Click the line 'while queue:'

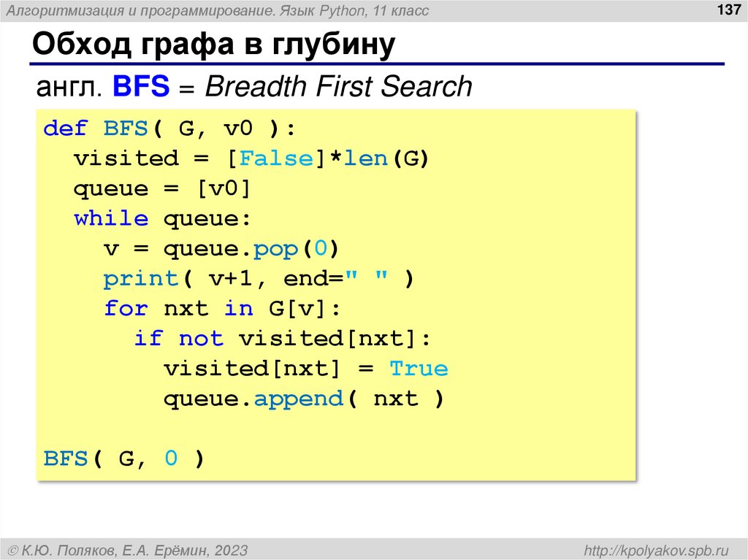pyautogui.click(x=162, y=220)
